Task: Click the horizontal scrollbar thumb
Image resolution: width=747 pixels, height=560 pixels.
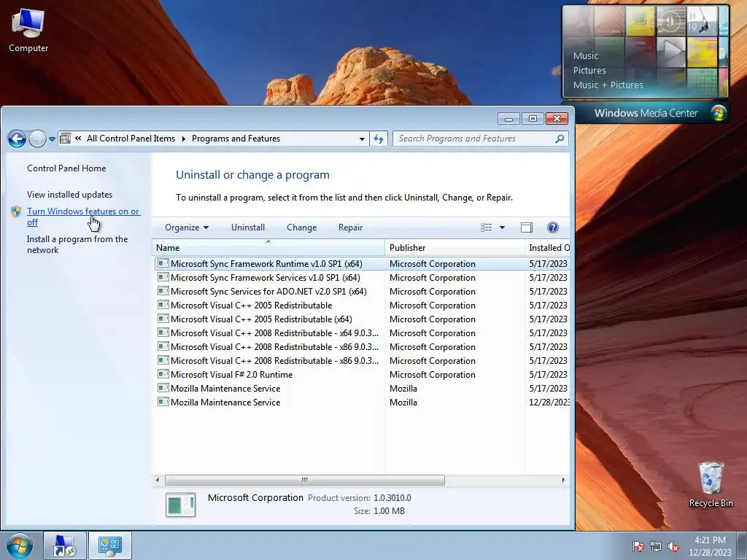Action: pos(305,480)
